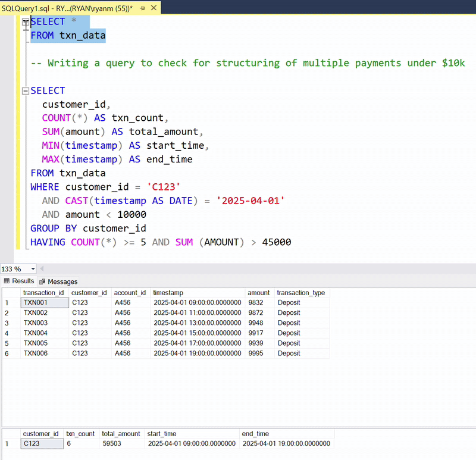Screen dimensions: 476x460
Task: Click the amount column header
Action: click(258, 292)
